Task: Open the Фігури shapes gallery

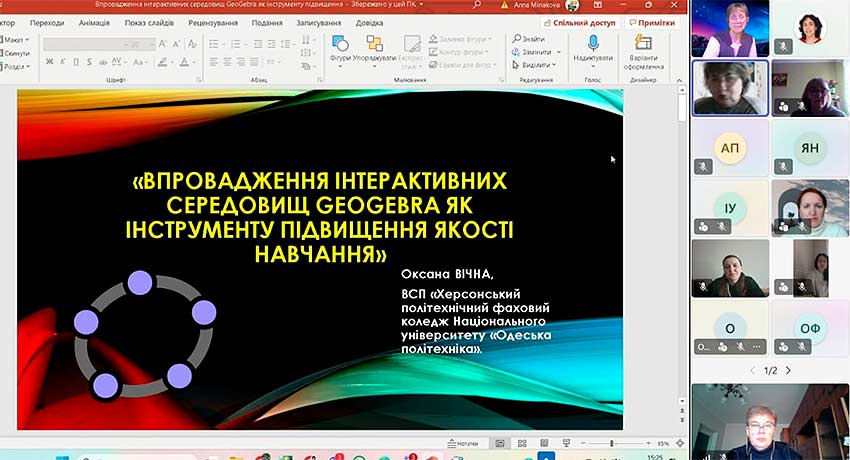Action: 340,49
